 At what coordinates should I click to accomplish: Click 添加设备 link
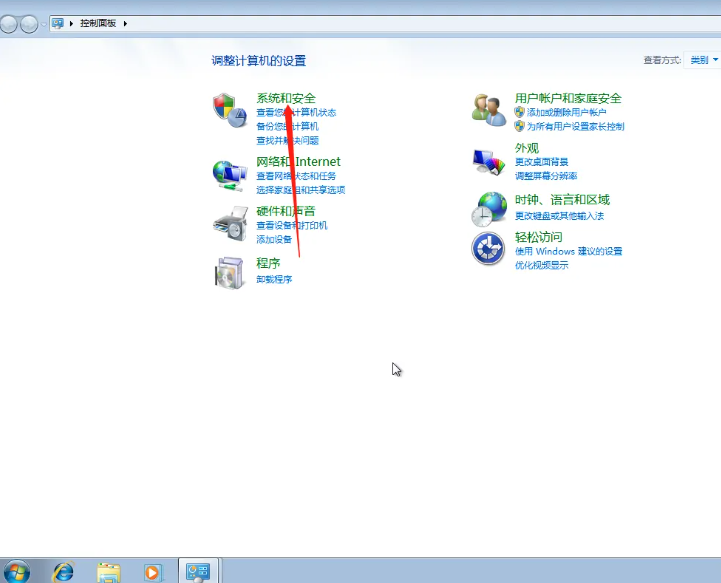point(274,239)
